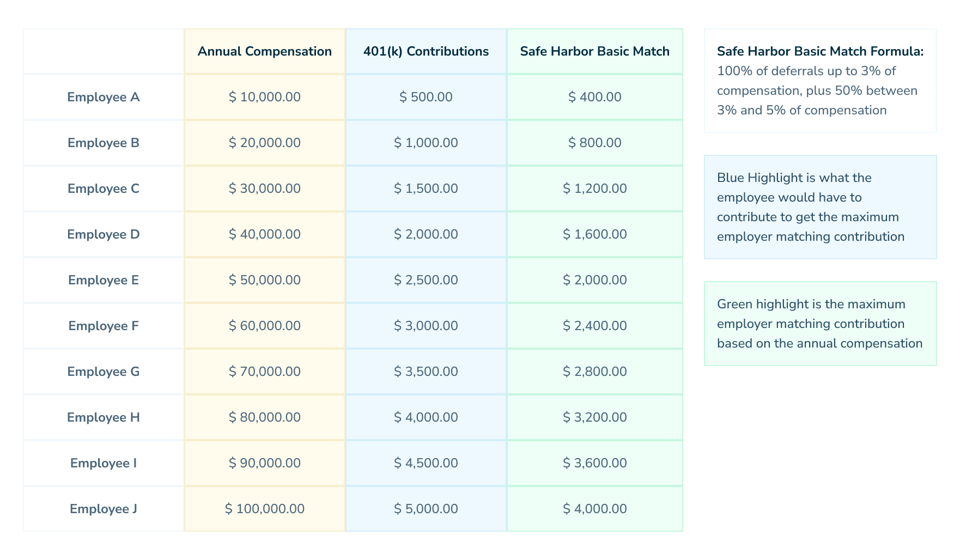This screenshot has height=560, width=960.
Task: Click Employee B's $ 1,000.00 contribution cell
Action: 426,143
